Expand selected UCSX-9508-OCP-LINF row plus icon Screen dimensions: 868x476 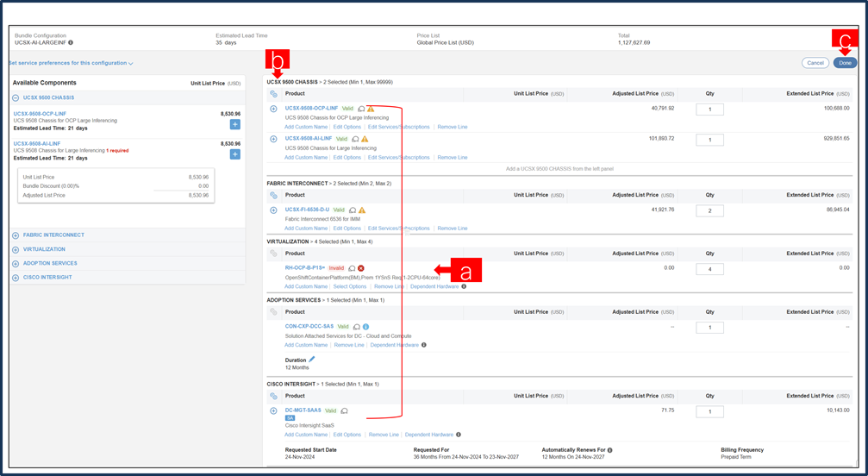[273, 109]
